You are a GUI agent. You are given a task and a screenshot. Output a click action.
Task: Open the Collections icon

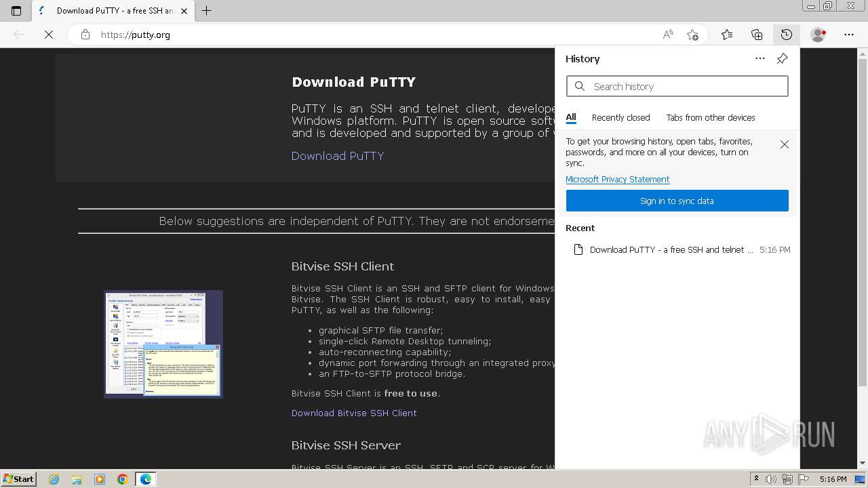pos(757,35)
